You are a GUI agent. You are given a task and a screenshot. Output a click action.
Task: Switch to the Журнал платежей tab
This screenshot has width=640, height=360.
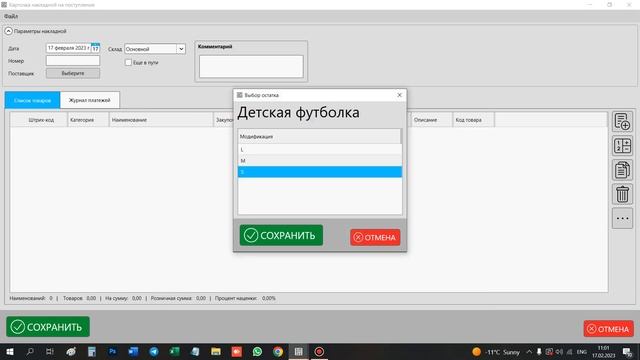click(89, 100)
